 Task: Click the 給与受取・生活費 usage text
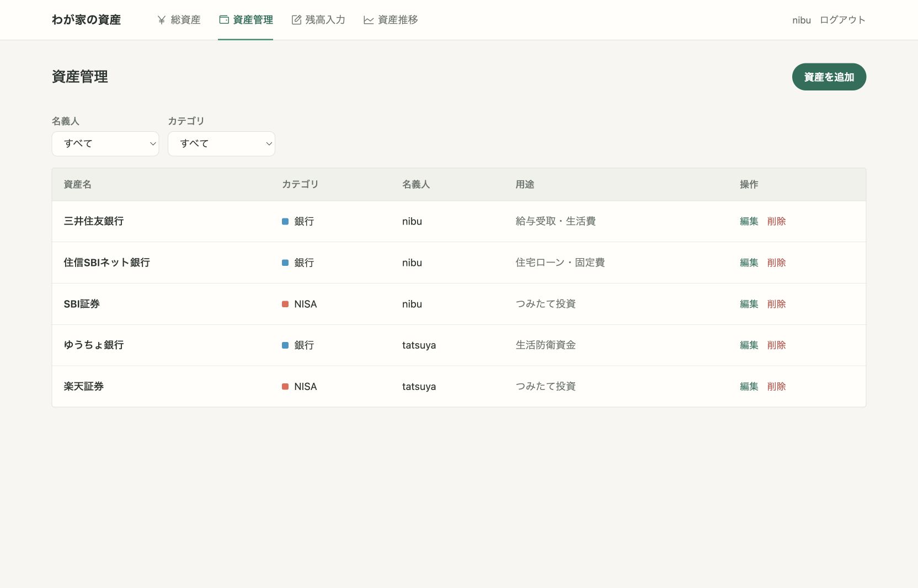click(x=556, y=221)
